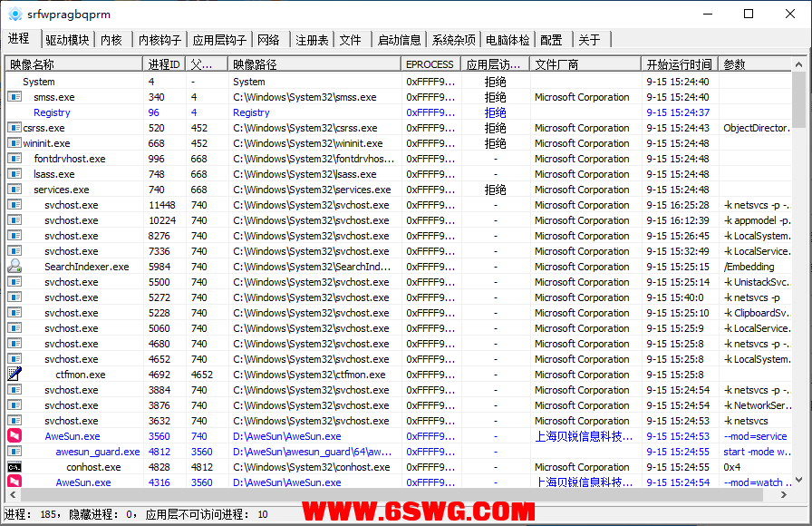Switch to the 驱动模块 tab
Viewport: 812px width, 526px height.
tap(67, 40)
